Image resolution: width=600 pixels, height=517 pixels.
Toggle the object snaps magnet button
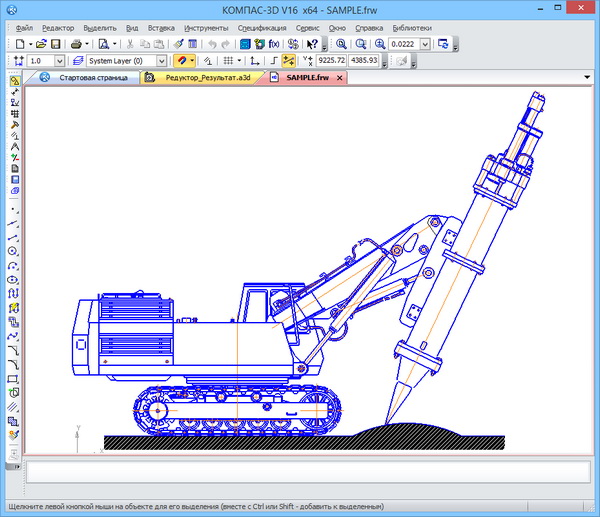click(183, 61)
